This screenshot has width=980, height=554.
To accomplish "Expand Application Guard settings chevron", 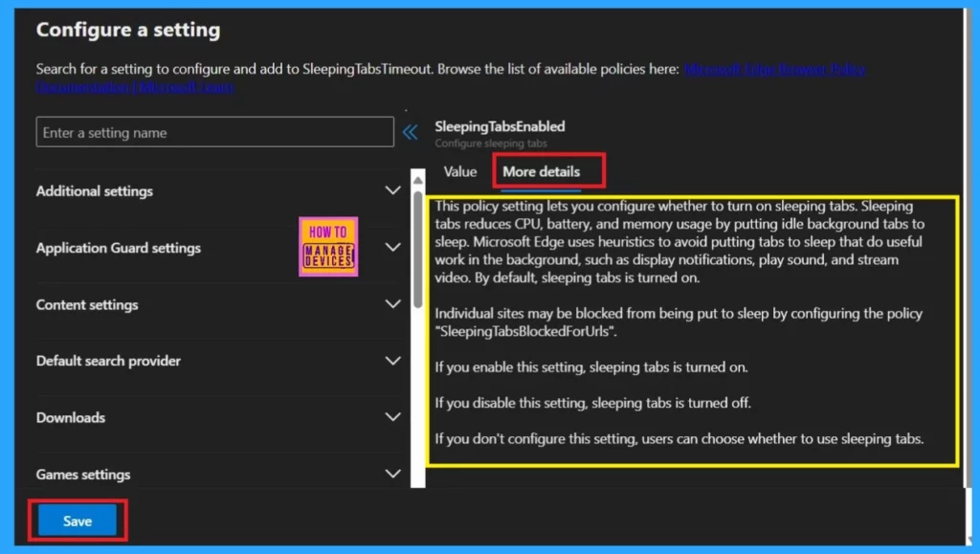I will click(x=392, y=247).
